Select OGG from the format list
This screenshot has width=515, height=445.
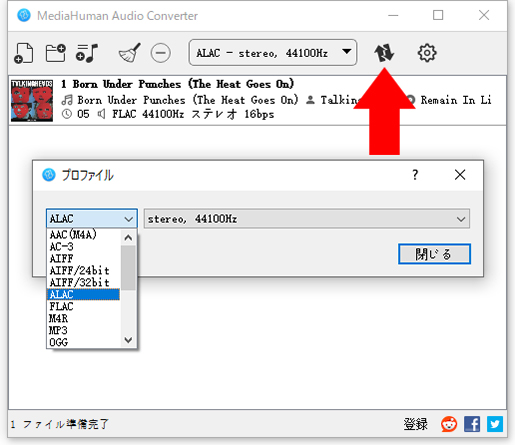click(x=83, y=342)
